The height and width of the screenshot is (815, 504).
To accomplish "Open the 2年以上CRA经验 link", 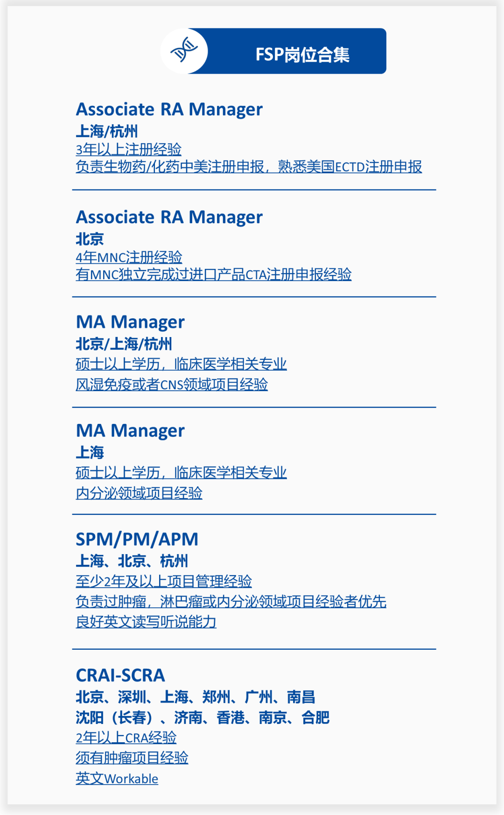I will (126, 738).
